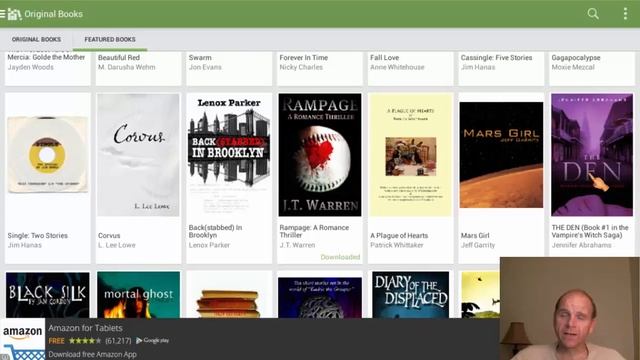Click author name Moxie Mezcal
The image size is (640, 360).
573,67
